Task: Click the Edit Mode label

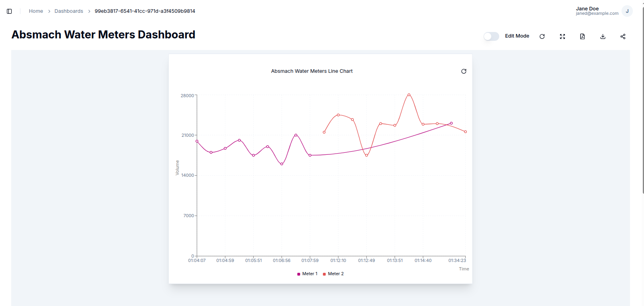Action: click(517, 36)
